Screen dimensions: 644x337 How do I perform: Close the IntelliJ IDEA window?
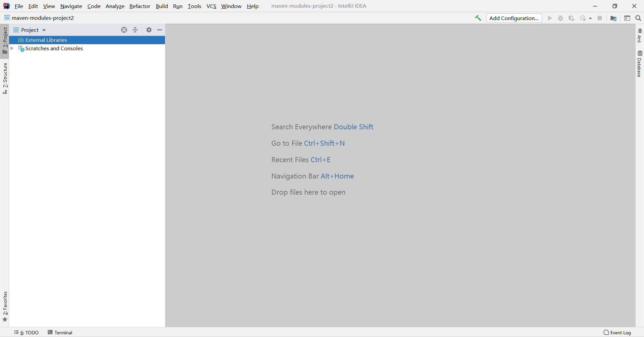(634, 6)
